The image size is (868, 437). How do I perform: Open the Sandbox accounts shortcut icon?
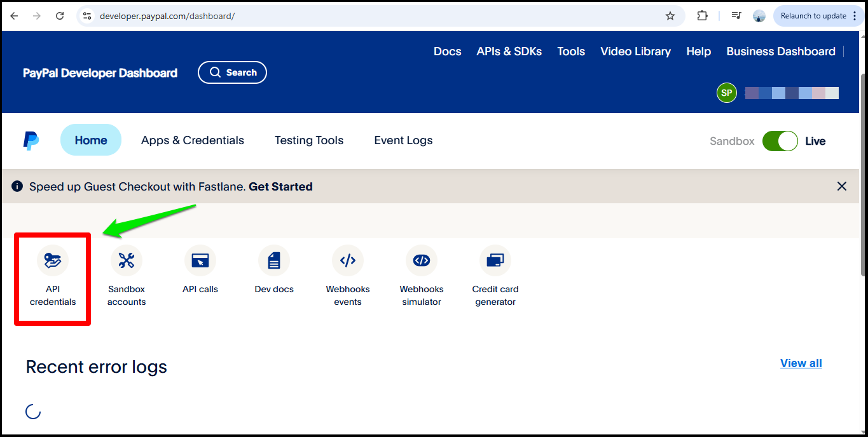point(127,260)
